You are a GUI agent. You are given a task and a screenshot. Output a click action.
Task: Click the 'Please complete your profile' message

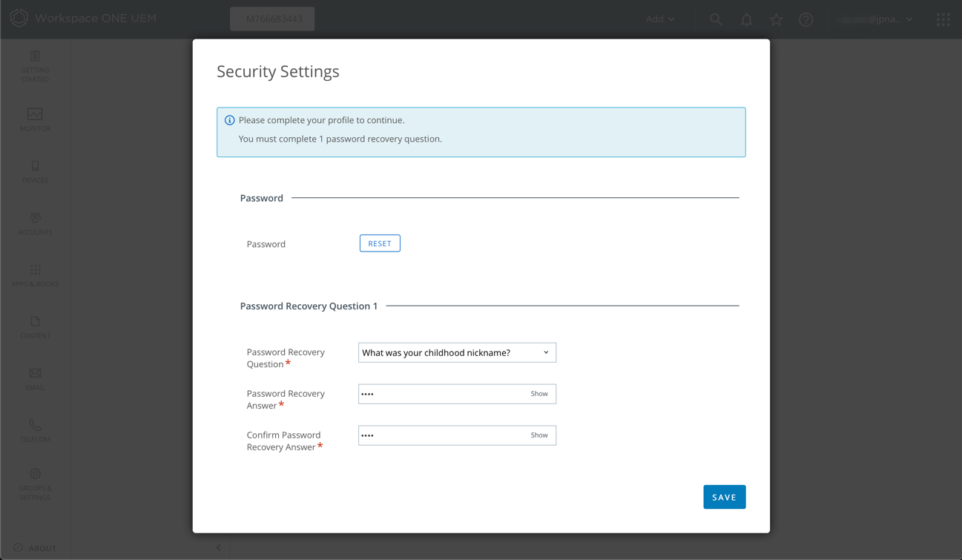click(322, 120)
